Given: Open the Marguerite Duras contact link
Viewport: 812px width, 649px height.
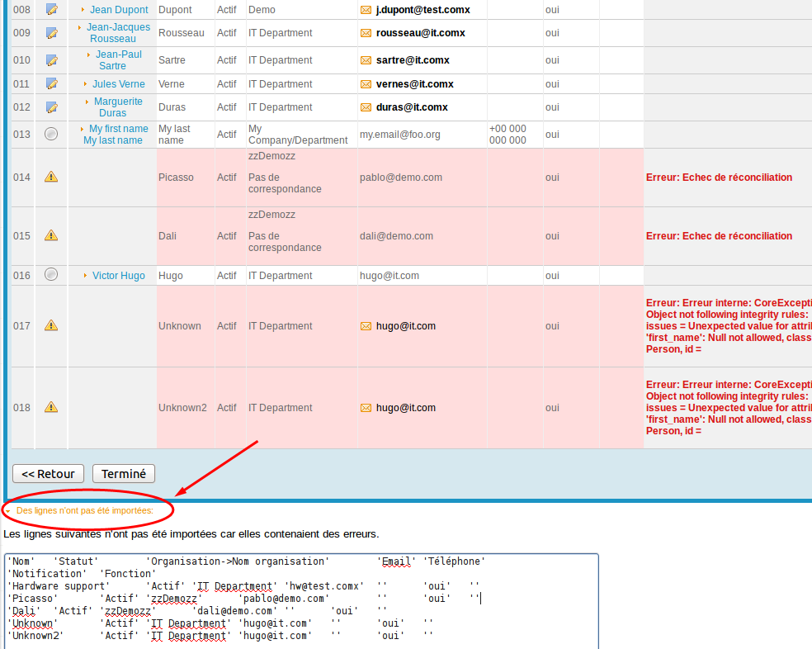Looking at the screenshot, I should click(117, 107).
